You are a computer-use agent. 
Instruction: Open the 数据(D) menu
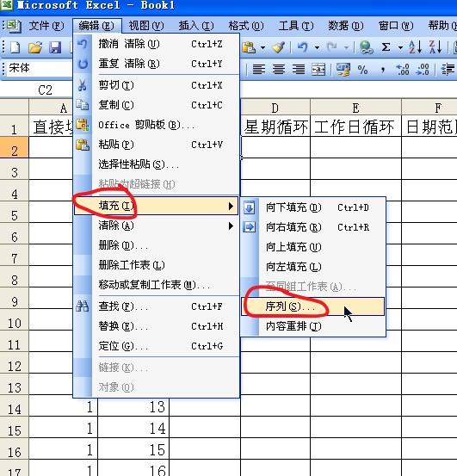point(346,26)
